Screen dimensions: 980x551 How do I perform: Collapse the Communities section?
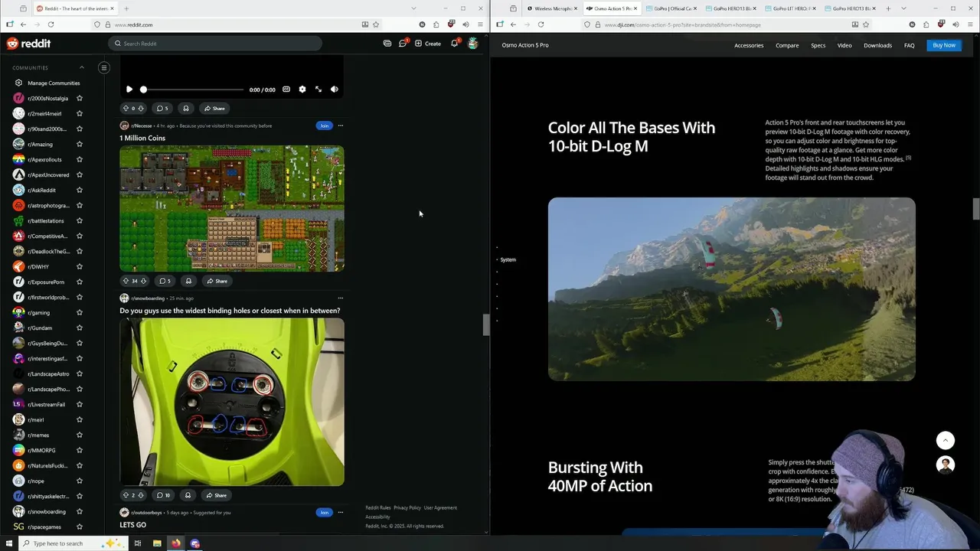coord(82,67)
